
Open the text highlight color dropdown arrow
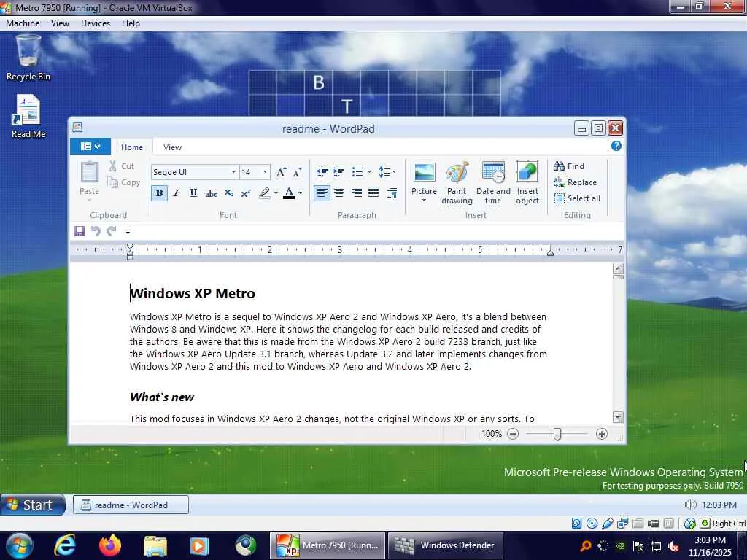pos(276,192)
